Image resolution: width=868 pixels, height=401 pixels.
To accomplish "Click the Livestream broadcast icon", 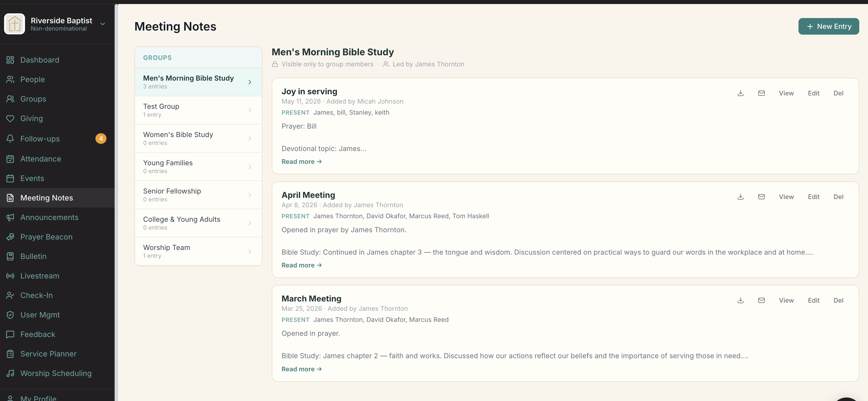I will 10,276.
